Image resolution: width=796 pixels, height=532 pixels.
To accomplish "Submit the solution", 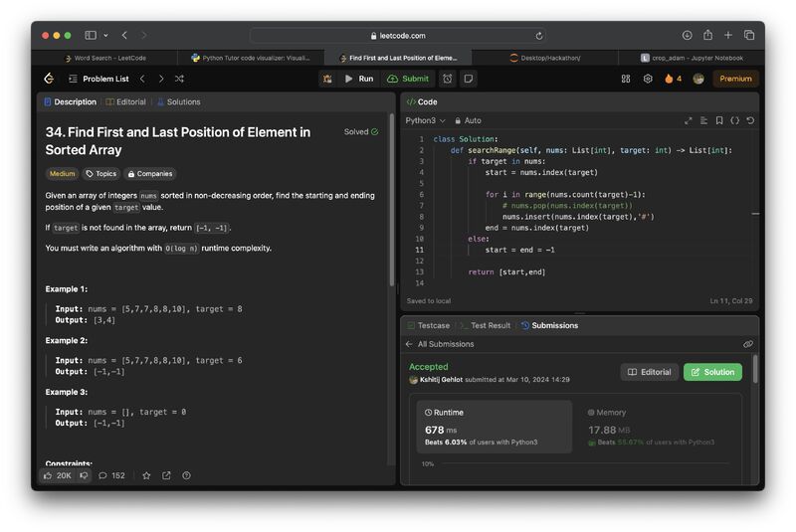I will coord(408,79).
